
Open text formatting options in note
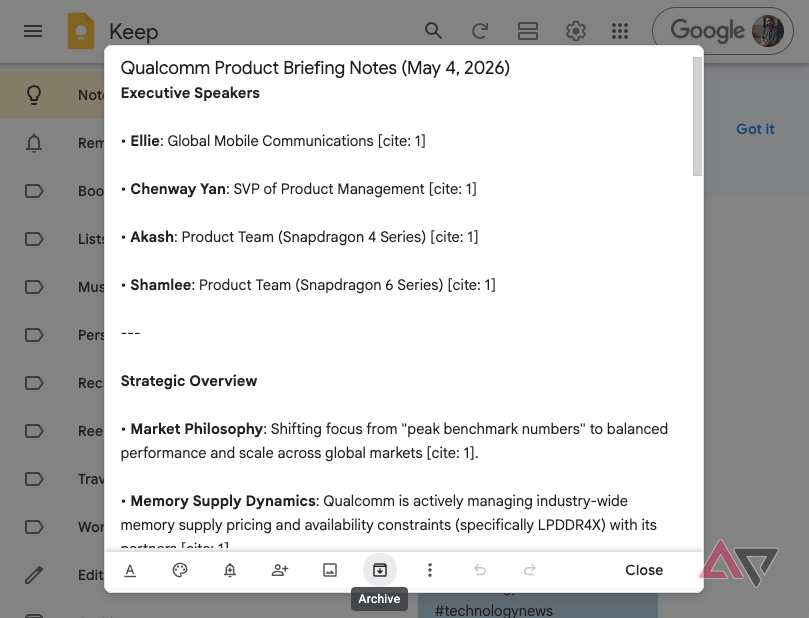click(x=130, y=570)
